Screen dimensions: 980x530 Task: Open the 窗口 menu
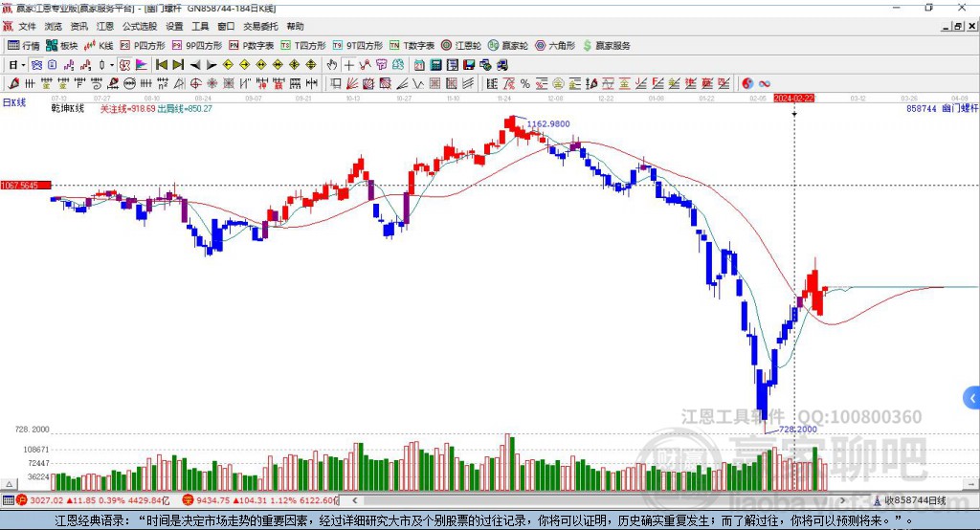point(226,26)
